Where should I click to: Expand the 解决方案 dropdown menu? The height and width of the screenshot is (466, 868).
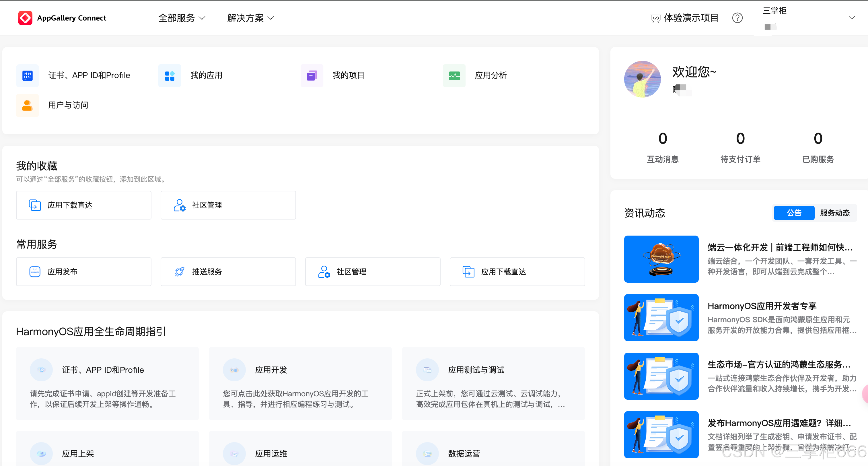(251, 18)
